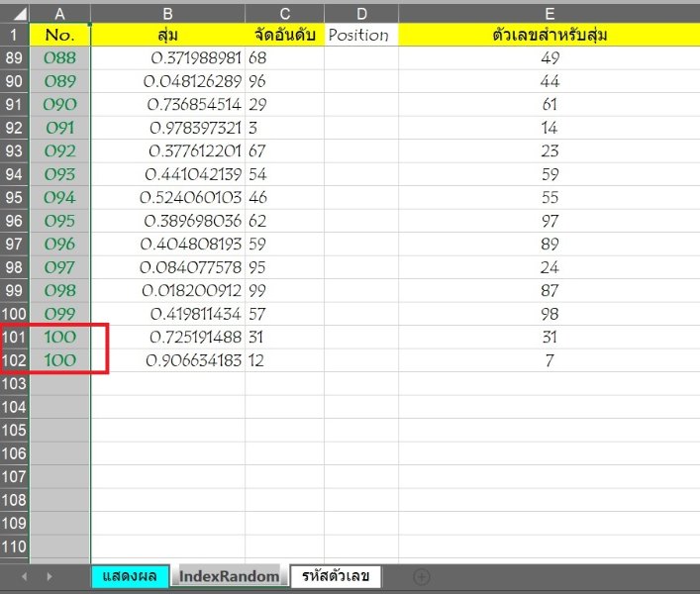The height and width of the screenshot is (594, 700).
Task: Click the ตัวเลขสำหรับสุ่ม header cell
Action: click(x=549, y=35)
